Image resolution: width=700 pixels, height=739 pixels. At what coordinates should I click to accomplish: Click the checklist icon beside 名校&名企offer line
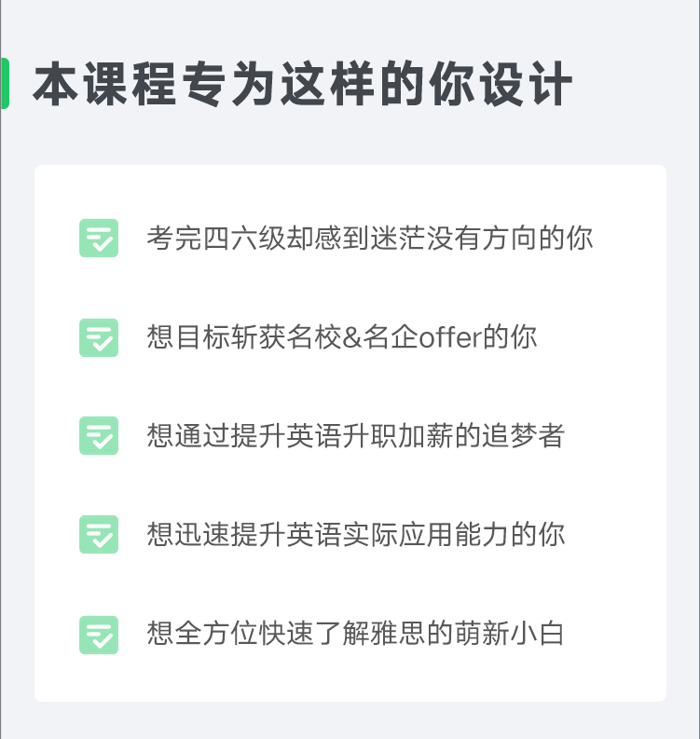[x=99, y=337]
